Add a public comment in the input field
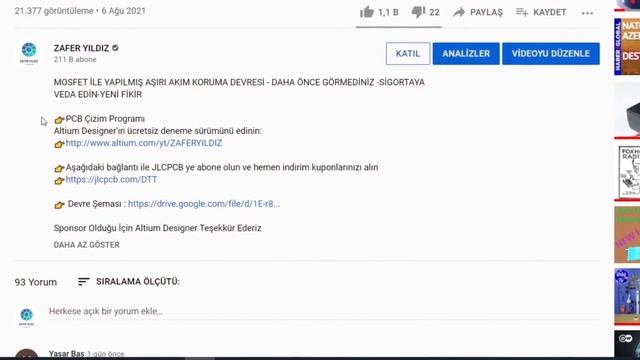The width and height of the screenshot is (640, 360). 324,311
